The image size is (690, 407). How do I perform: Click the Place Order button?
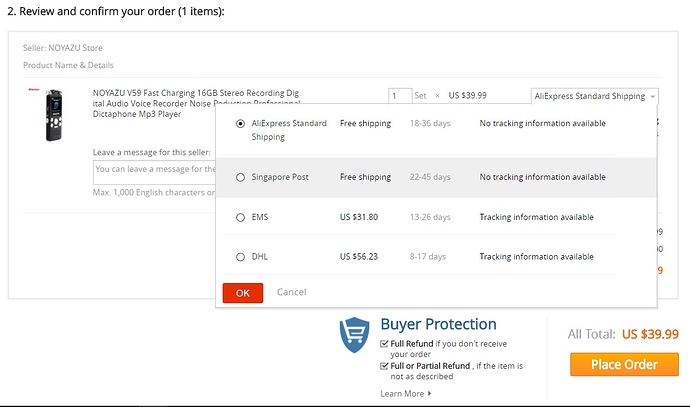624,364
